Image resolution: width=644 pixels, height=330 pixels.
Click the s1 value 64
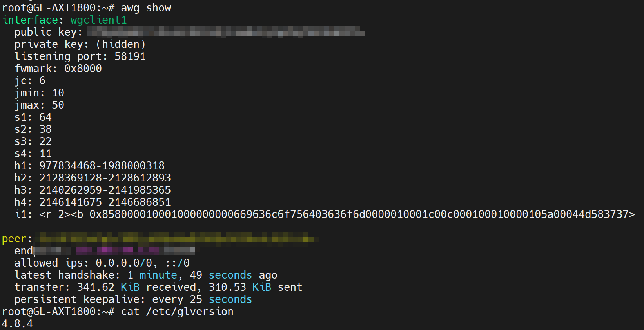point(45,117)
